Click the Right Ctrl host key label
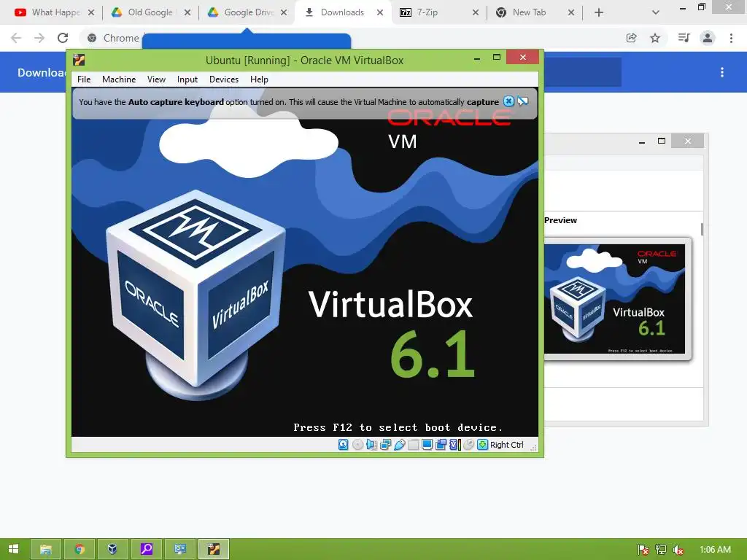 (507, 445)
